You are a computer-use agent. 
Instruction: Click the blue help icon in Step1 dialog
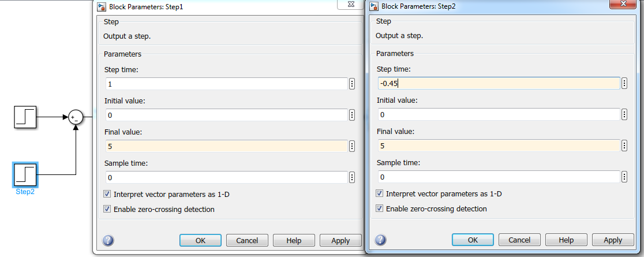108,240
